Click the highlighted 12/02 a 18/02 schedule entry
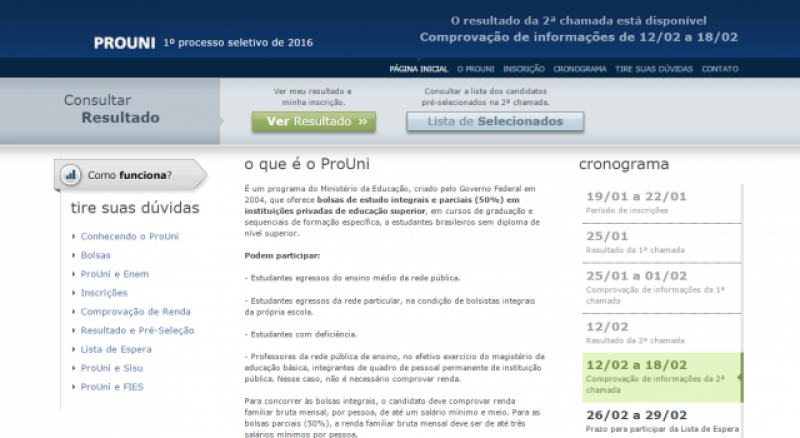The width and height of the screenshot is (800, 438). (662, 377)
